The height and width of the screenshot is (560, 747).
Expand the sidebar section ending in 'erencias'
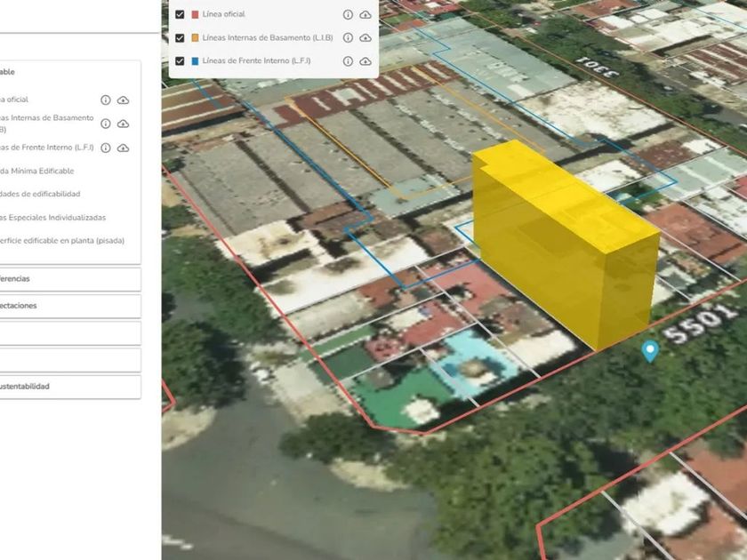[70, 279]
